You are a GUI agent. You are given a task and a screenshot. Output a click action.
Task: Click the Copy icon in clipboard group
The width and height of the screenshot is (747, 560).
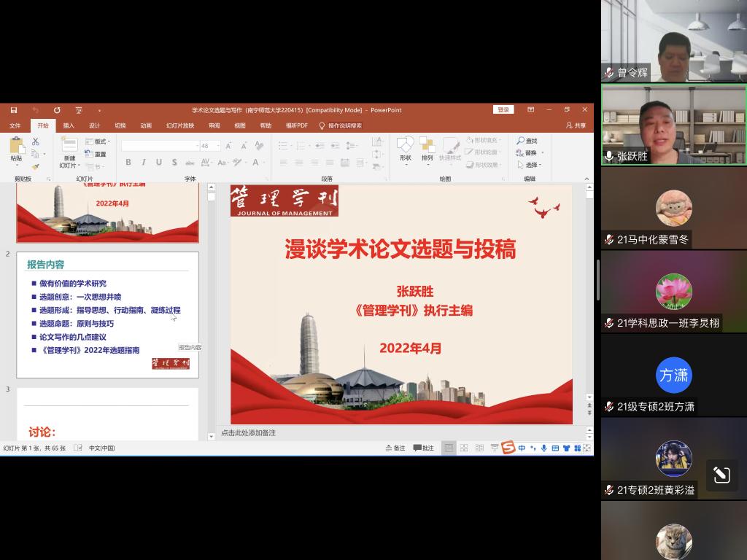pos(35,154)
